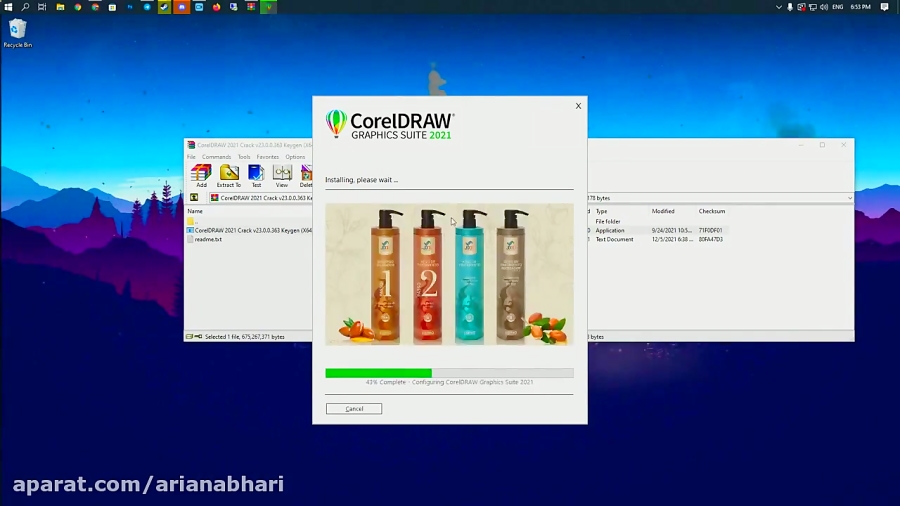Click the network tray icon
900x506 pixels.
[813, 7]
